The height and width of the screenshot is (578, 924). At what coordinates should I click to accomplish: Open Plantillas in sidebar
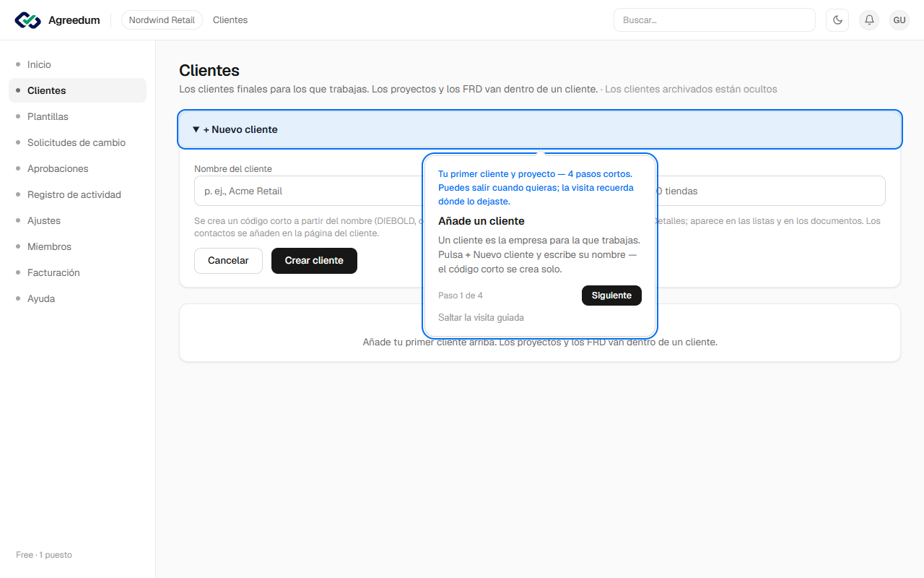click(x=77, y=116)
